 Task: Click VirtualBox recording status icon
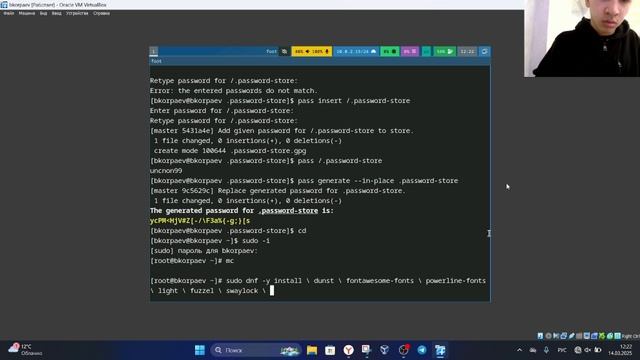(x=594, y=336)
